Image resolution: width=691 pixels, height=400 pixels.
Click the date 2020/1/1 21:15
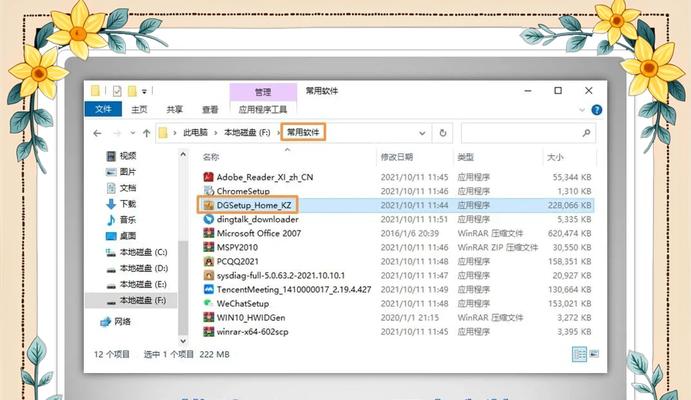coord(410,318)
